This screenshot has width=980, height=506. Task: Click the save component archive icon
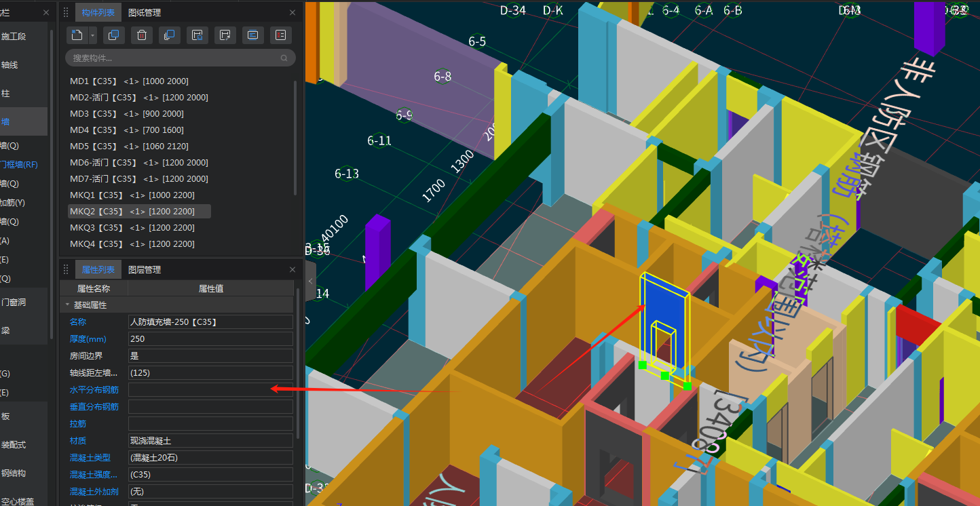[197, 35]
